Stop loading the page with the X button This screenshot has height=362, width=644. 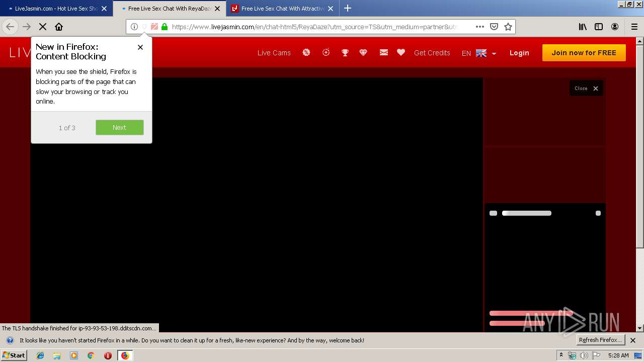click(43, 27)
